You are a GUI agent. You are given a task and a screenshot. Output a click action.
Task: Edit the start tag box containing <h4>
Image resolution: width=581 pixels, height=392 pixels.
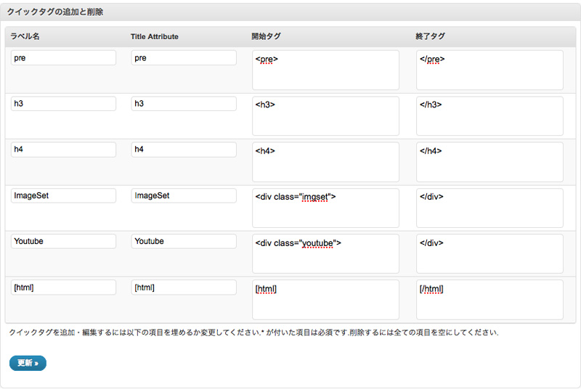pos(325,162)
